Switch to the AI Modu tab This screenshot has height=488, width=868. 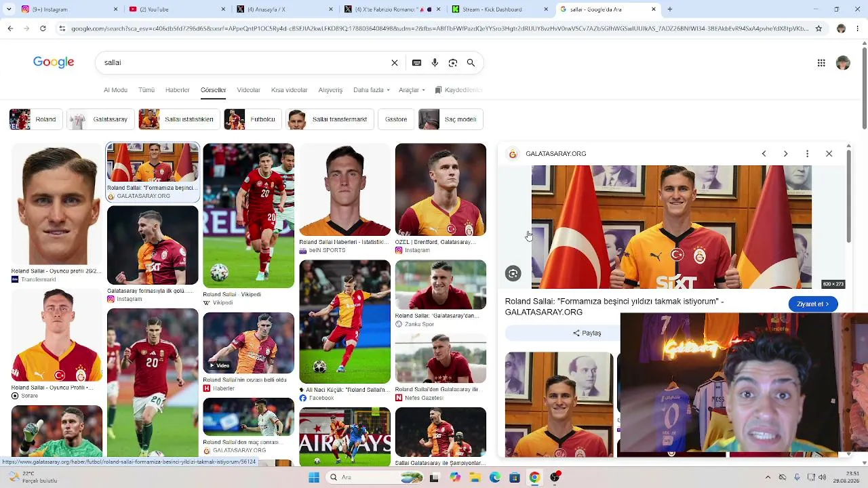pyautogui.click(x=115, y=90)
